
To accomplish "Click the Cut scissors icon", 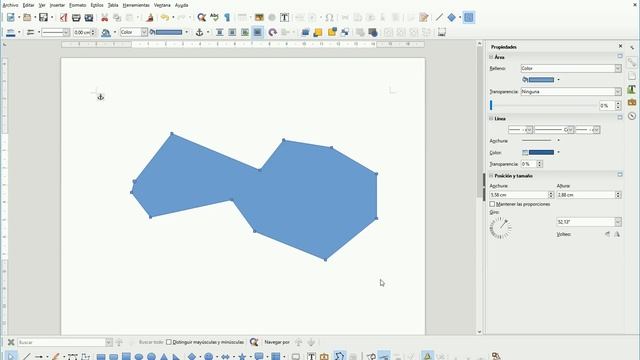I will [x=104, y=18].
